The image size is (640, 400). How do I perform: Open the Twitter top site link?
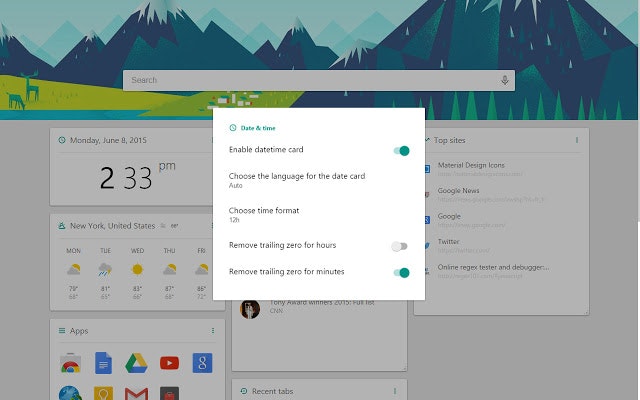click(x=449, y=242)
